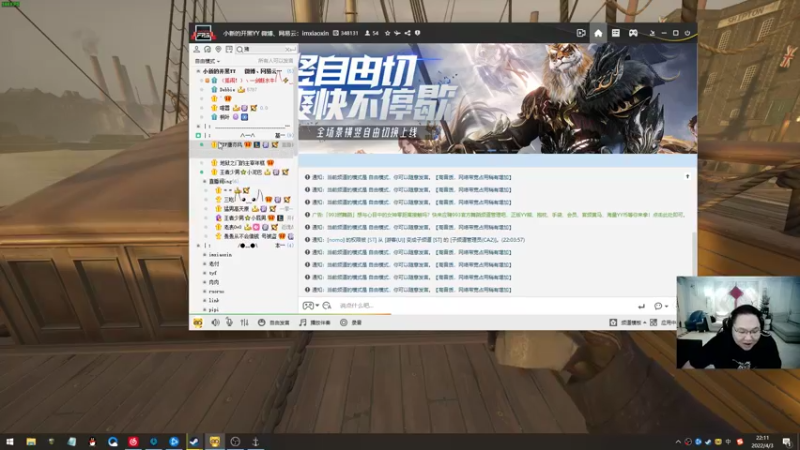The width and height of the screenshot is (800, 450).
Task: Open the taskbar clock 22:11
Action: [x=762, y=442]
